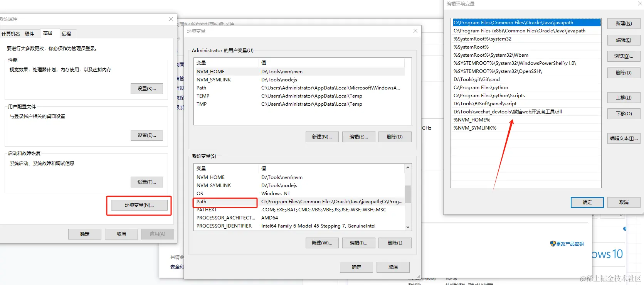Select the PATHEXT system variable row
The height and width of the screenshot is (285, 644).
coord(299,210)
